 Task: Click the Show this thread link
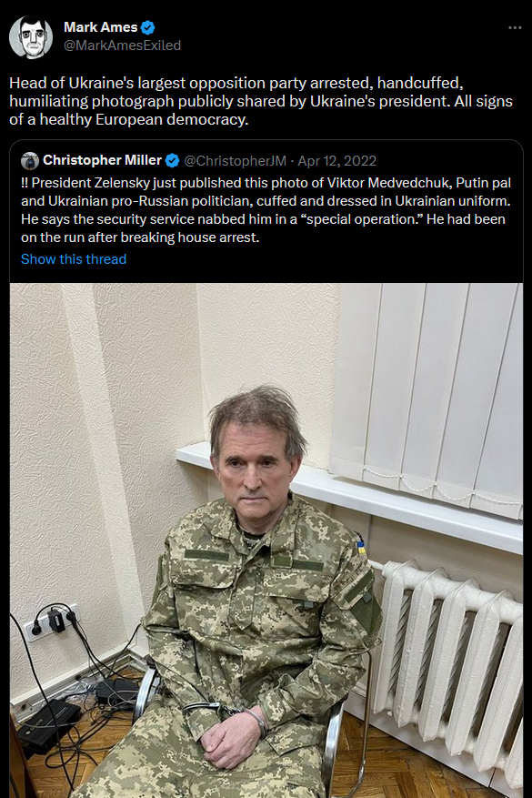point(74,259)
